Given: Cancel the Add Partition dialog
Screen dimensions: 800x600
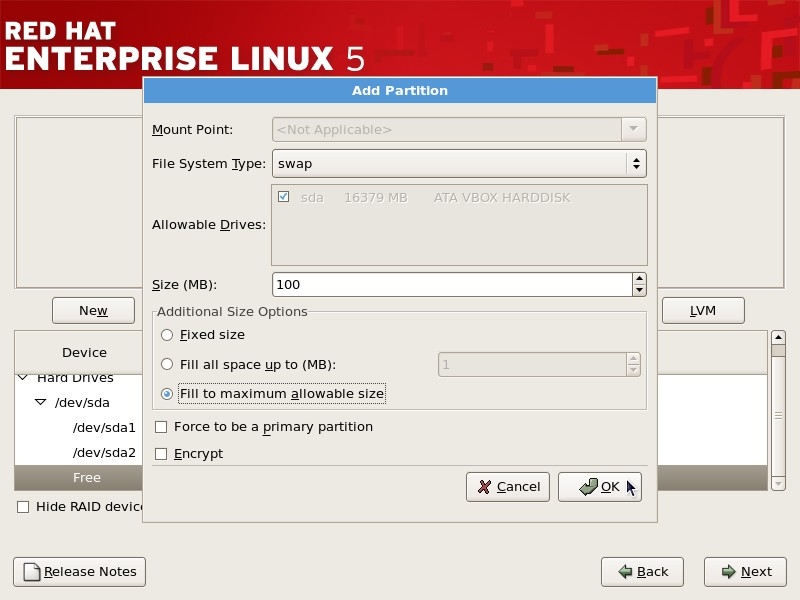Looking at the screenshot, I should click(x=508, y=487).
